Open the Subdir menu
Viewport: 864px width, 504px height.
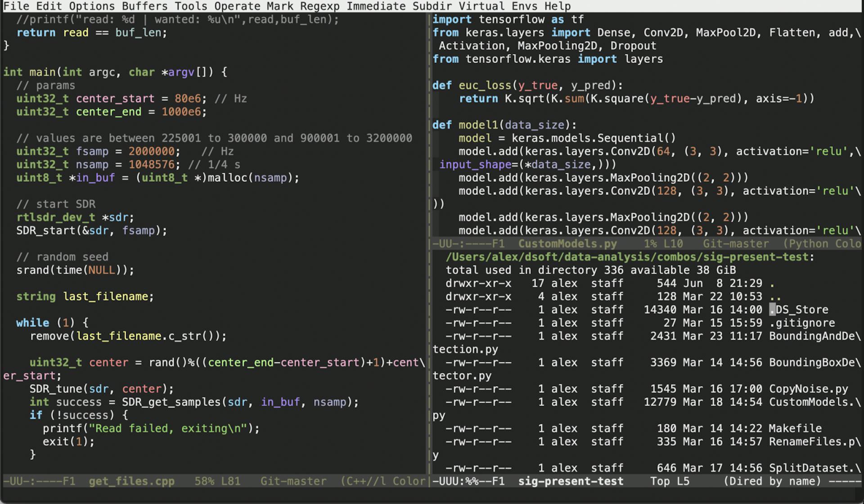click(432, 6)
